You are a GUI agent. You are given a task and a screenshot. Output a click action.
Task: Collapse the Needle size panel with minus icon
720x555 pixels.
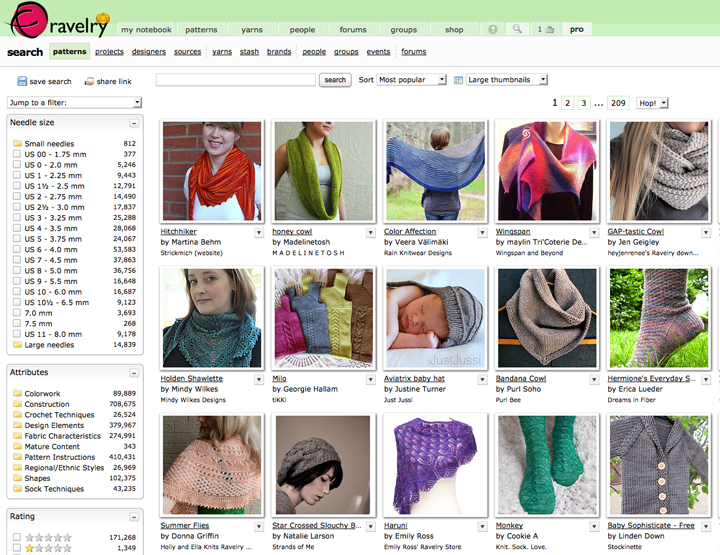[x=136, y=122]
